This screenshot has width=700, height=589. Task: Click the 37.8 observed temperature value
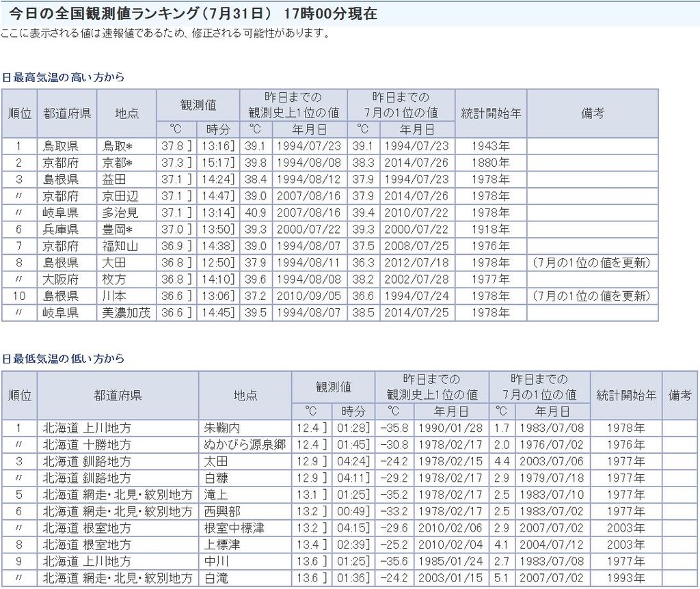coord(173,146)
